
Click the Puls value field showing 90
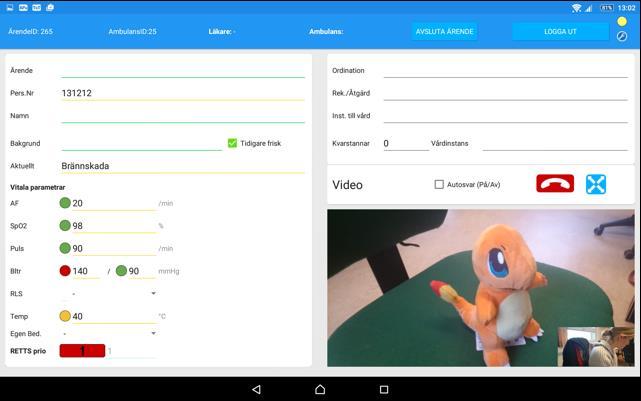pos(114,248)
